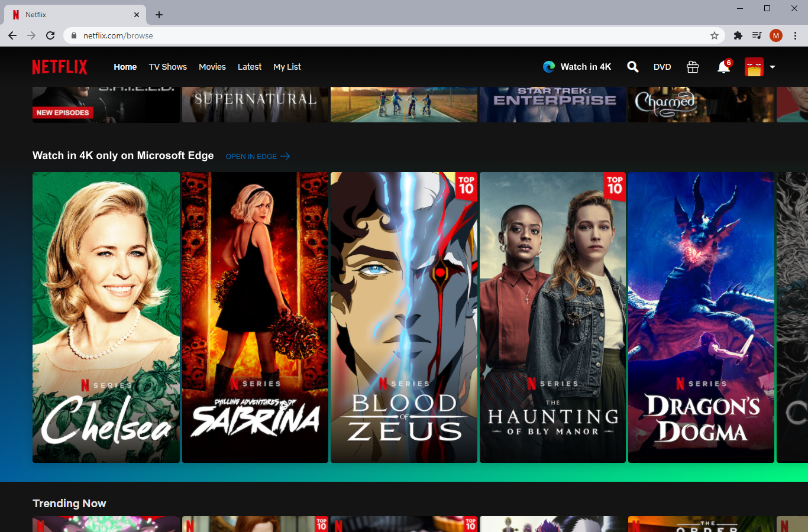Screen dimensions: 808x532
Task: Click the Trending Now heading
Action: click(x=69, y=504)
